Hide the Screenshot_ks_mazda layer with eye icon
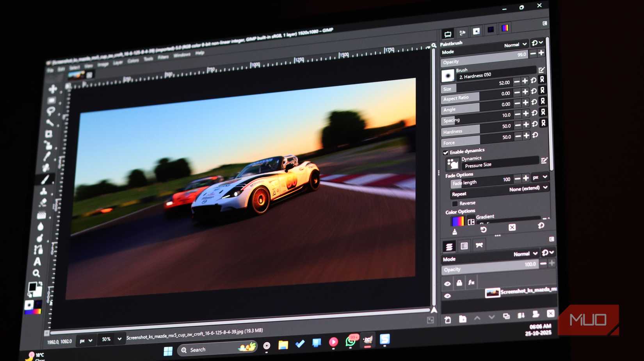Screen dimensions: 644x361 coord(447,296)
